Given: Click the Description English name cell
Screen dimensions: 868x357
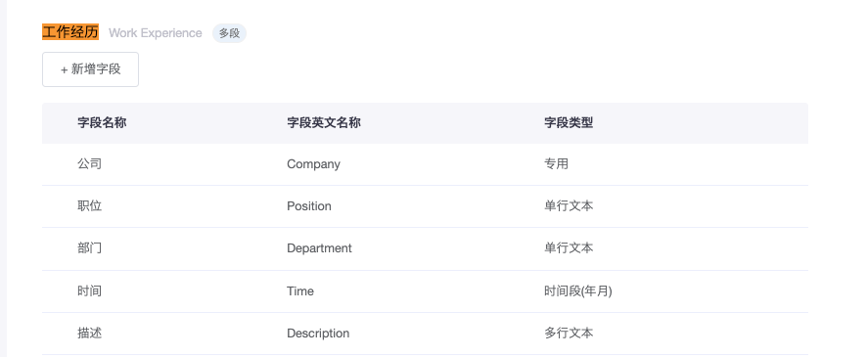Looking at the screenshot, I should [x=318, y=334].
